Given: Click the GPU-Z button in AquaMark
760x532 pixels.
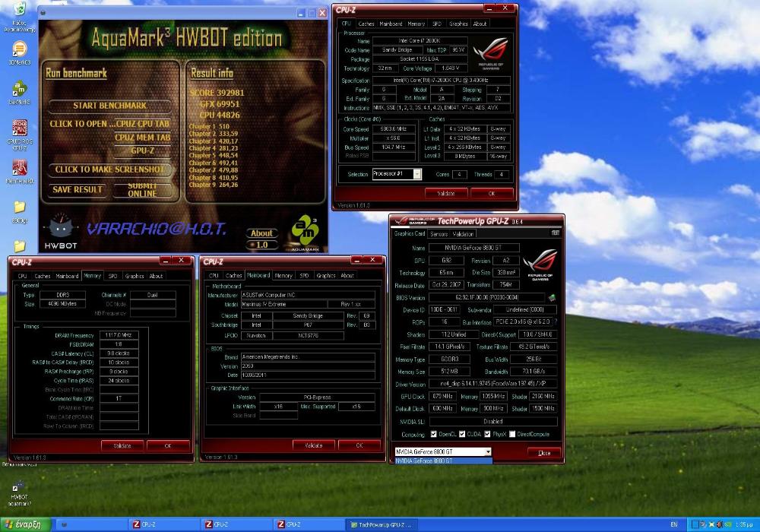Looking at the screenshot, I should tap(143, 150).
